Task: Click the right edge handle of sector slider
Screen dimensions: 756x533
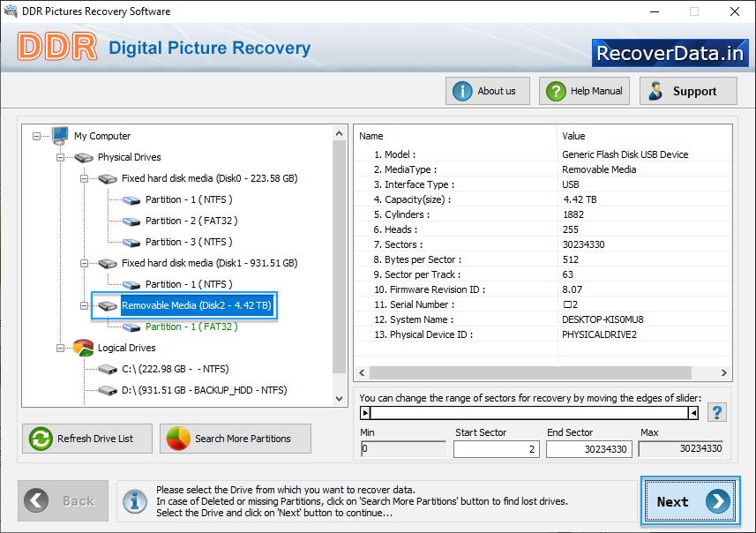Action: click(693, 413)
